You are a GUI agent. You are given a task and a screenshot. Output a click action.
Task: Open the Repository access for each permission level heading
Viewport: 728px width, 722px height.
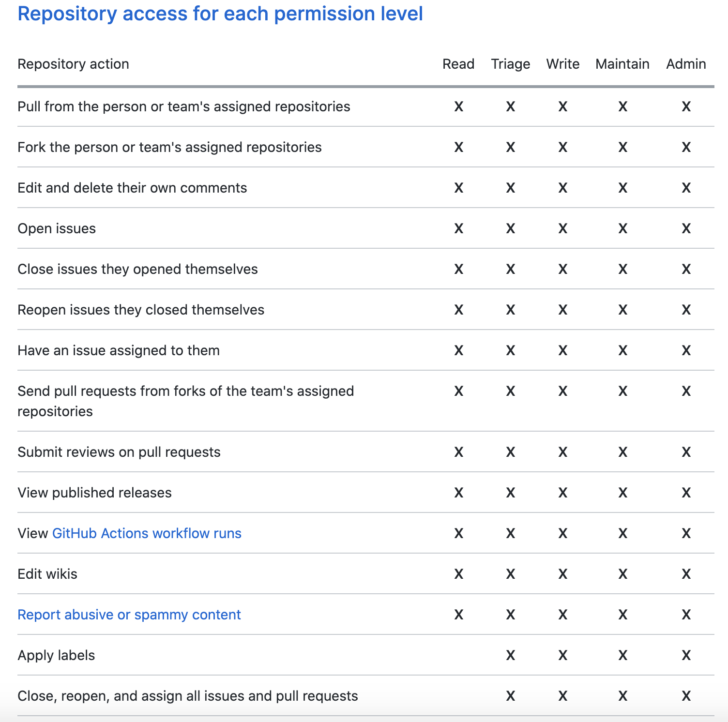[220, 14]
